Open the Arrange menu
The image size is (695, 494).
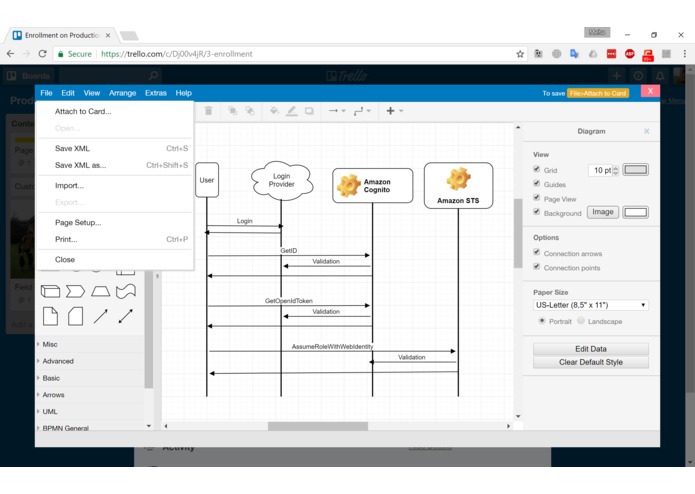122,93
